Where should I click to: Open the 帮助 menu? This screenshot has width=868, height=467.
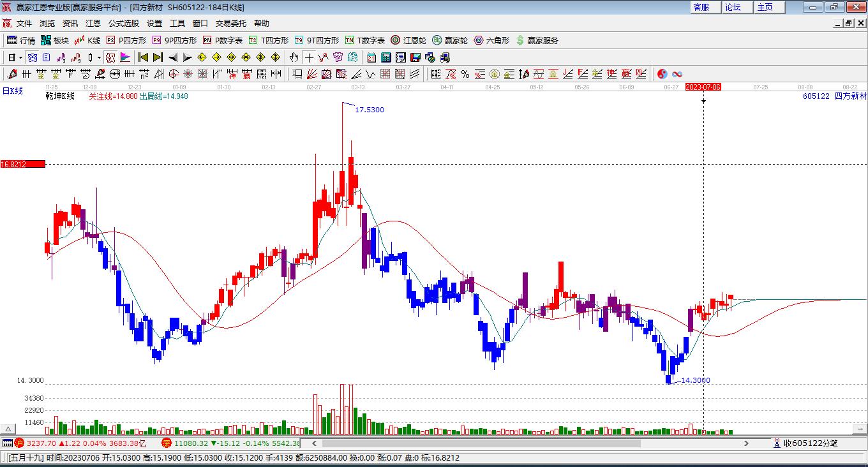(x=262, y=23)
